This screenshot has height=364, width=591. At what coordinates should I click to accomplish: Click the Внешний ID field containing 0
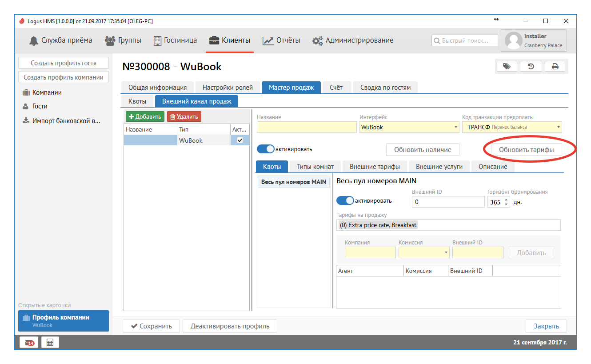[448, 202]
